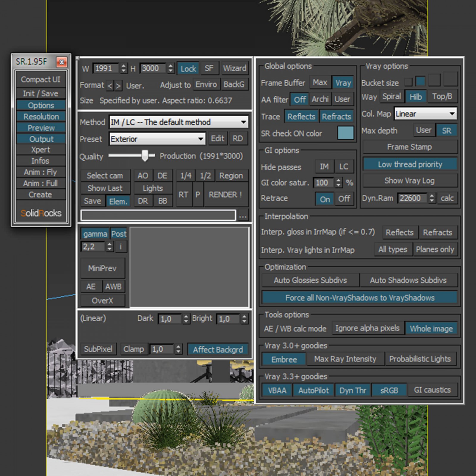Screen dimensions: 476x476
Task: Activate the OverX option
Action: pos(102,300)
